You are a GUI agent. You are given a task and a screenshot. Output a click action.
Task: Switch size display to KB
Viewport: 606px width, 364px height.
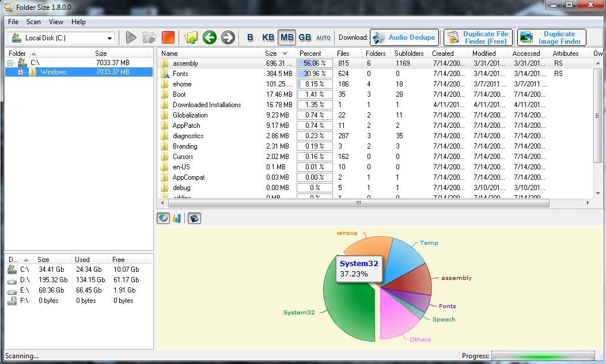coord(267,37)
